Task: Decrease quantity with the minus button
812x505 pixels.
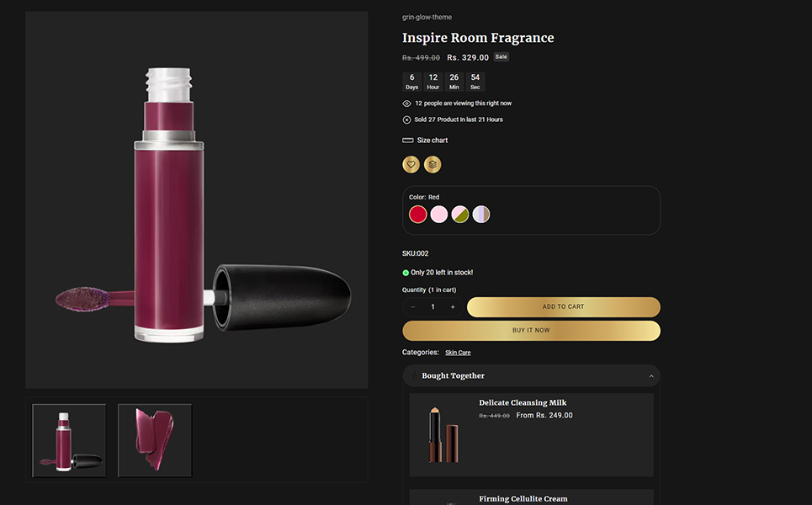Action: pos(413,307)
